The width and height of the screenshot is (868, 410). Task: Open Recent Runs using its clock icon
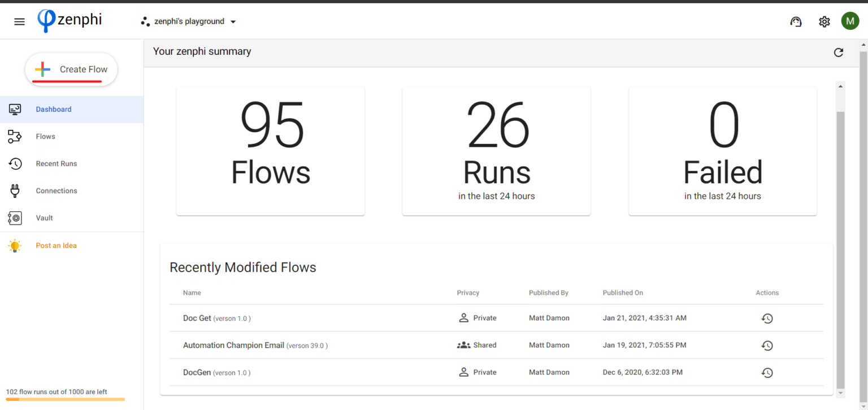[15, 163]
